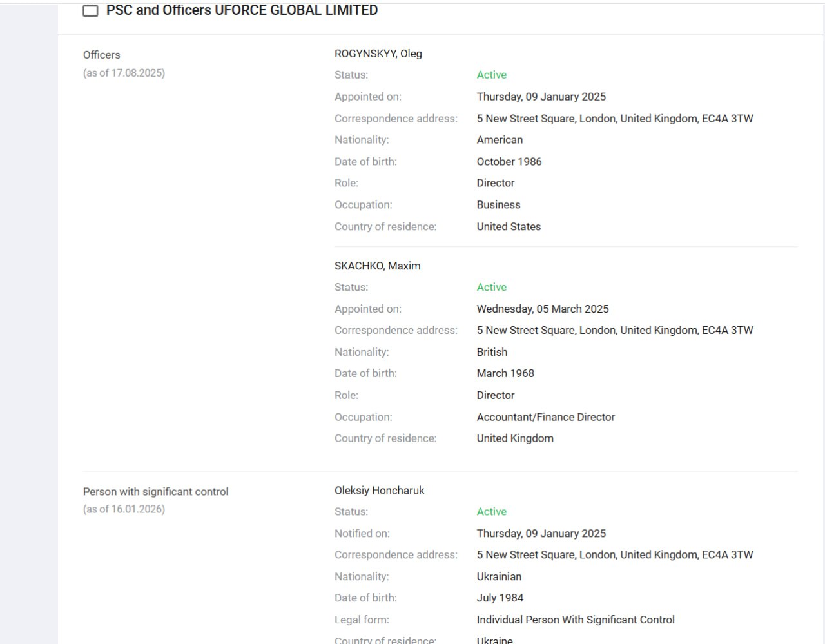Screen dimensions: 825x644
Task: Click Active status for Oleksiy Honcharuk
Action: (492, 512)
